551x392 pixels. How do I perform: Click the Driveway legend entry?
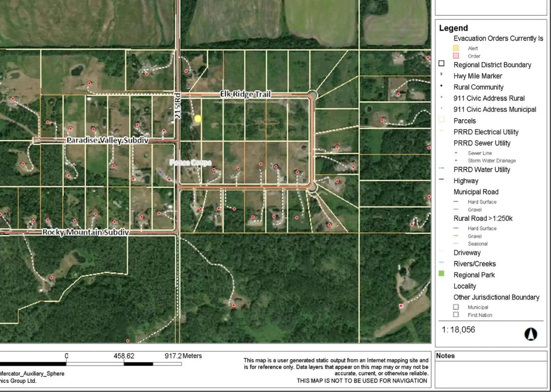pos(467,253)
